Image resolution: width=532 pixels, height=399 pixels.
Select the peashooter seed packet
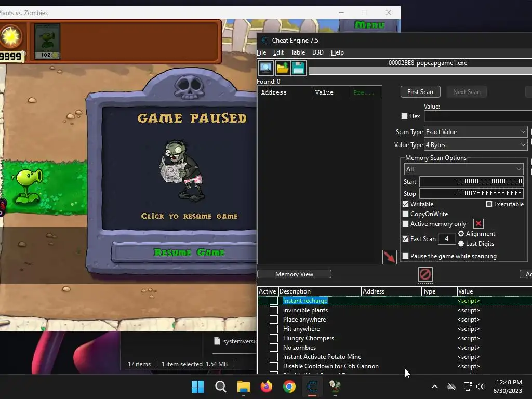[x=47, y=41]
